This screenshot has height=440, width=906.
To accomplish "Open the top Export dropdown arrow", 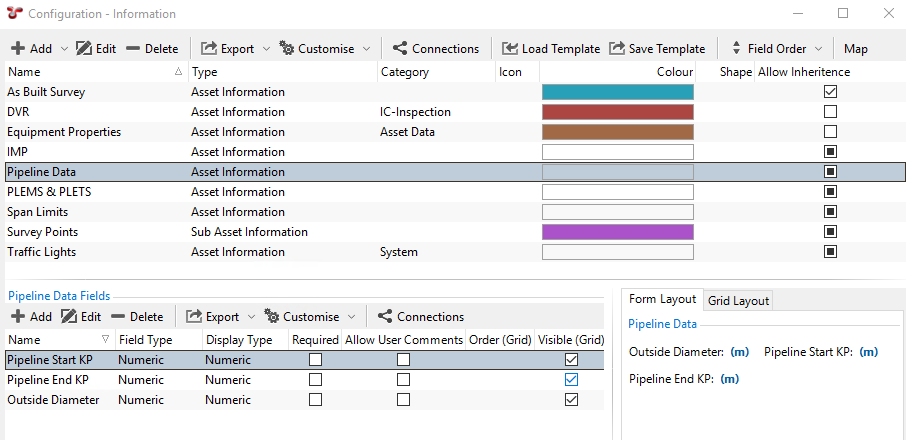I will click(x=266, y=49).
